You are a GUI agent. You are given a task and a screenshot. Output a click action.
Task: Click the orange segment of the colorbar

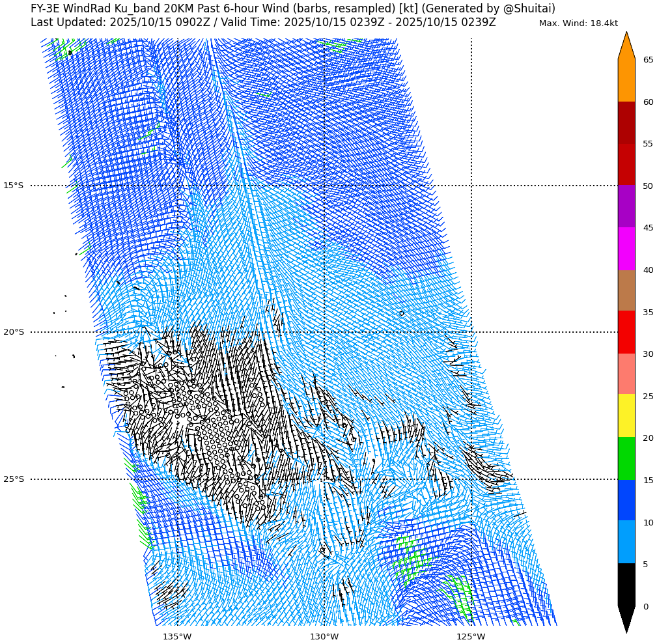point(626,79)
